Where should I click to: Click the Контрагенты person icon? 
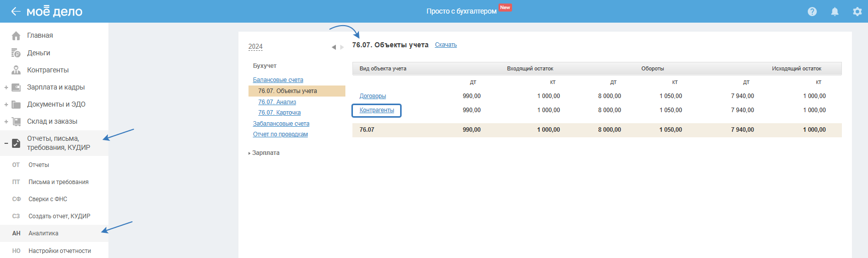tap(16, 70)
